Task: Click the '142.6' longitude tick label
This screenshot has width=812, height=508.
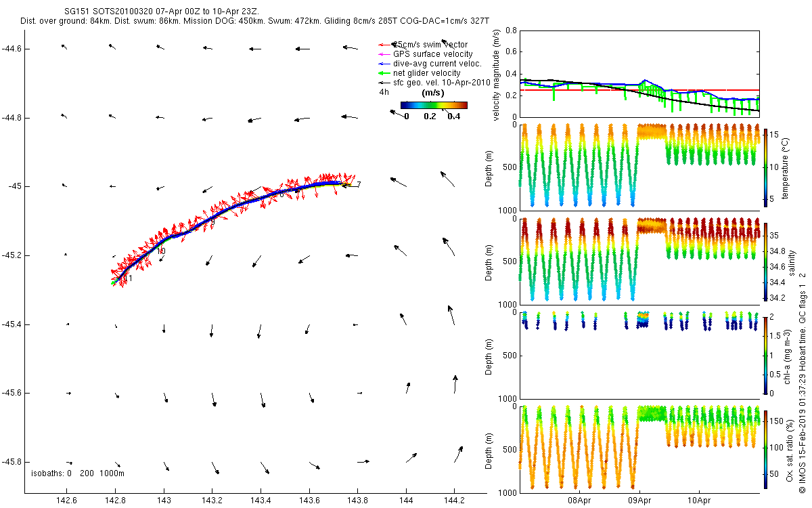Action: (66, 500)
